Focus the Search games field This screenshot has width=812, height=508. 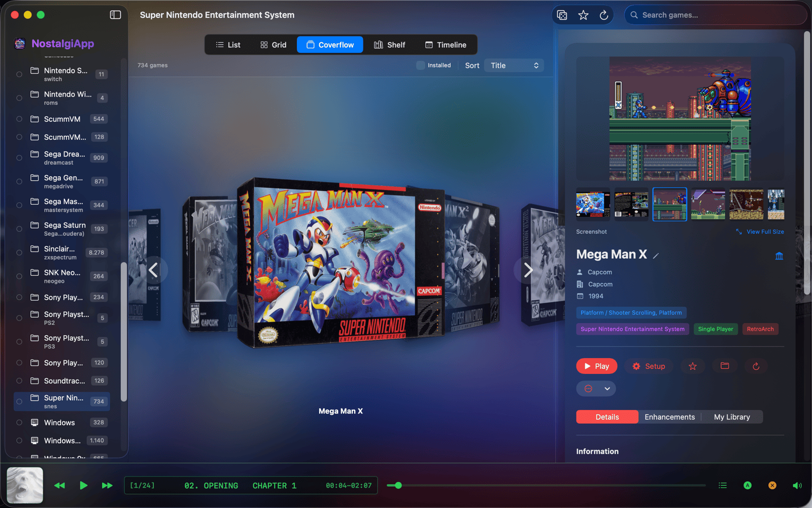pyautogui.click(x=716, y=15)
